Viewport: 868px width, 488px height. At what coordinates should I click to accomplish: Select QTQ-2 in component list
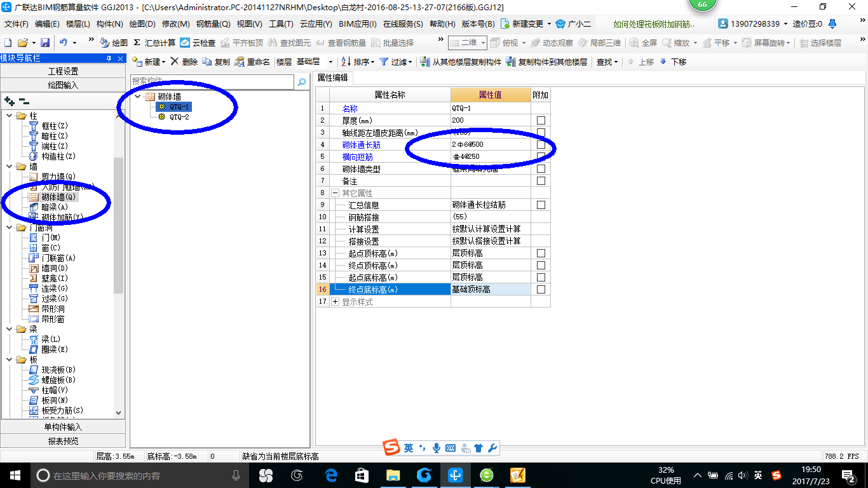[x=179, y=117]
